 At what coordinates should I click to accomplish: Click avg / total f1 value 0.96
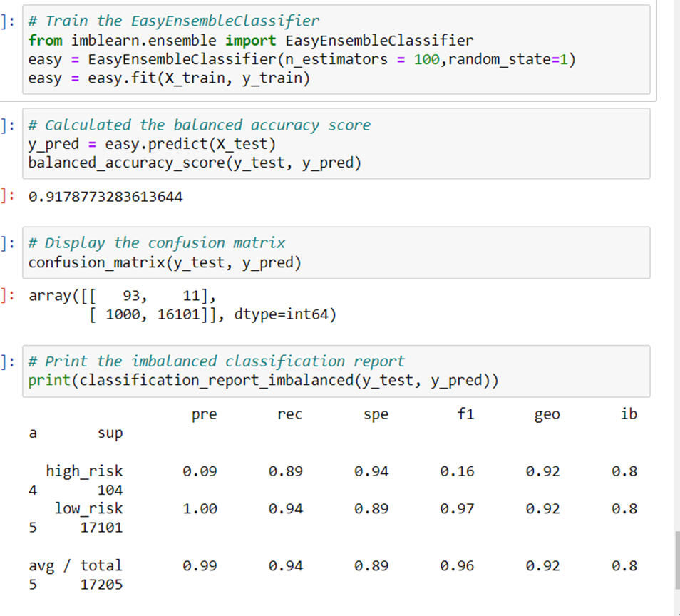coord(458,566)
